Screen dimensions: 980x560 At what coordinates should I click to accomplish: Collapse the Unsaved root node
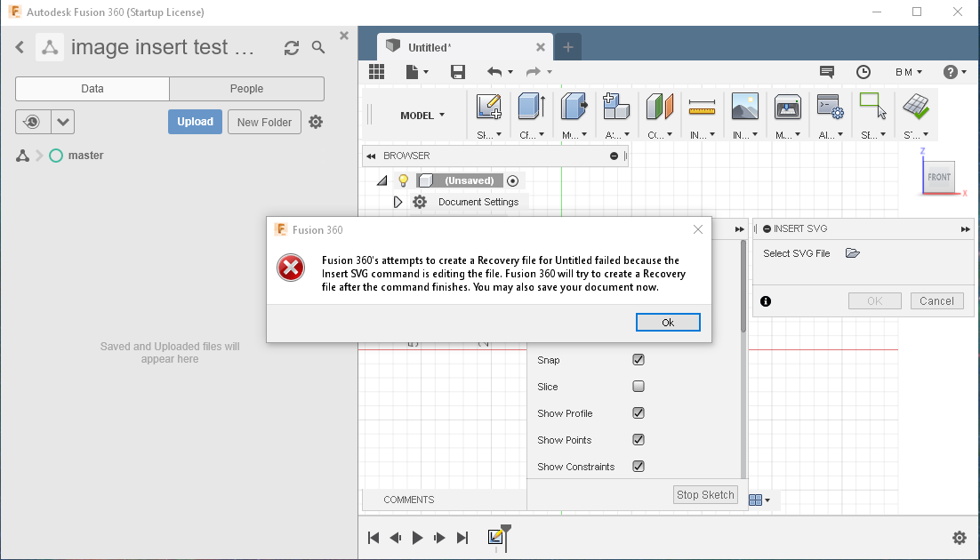382,180
